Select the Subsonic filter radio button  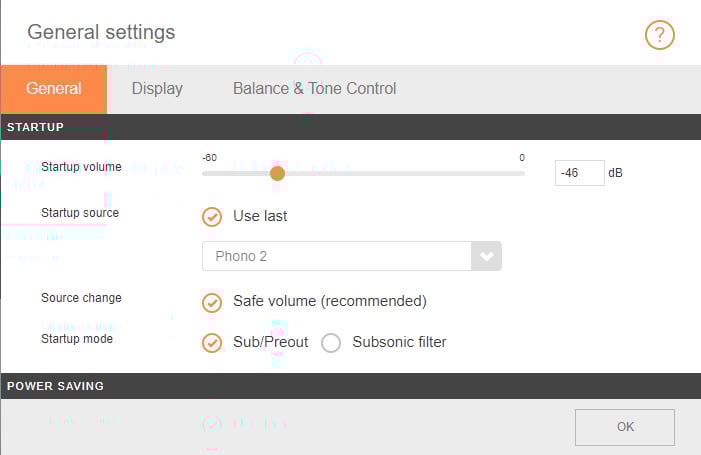coord(332,343)
